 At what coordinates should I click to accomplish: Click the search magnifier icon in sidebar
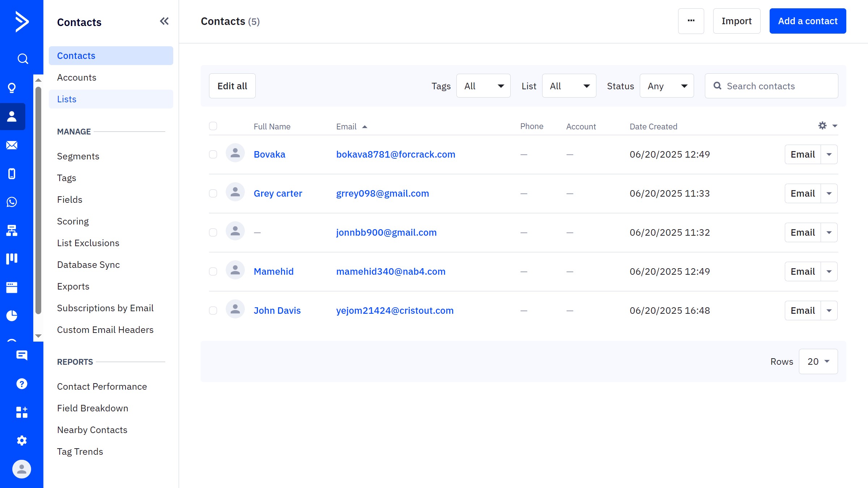point(22,59)
